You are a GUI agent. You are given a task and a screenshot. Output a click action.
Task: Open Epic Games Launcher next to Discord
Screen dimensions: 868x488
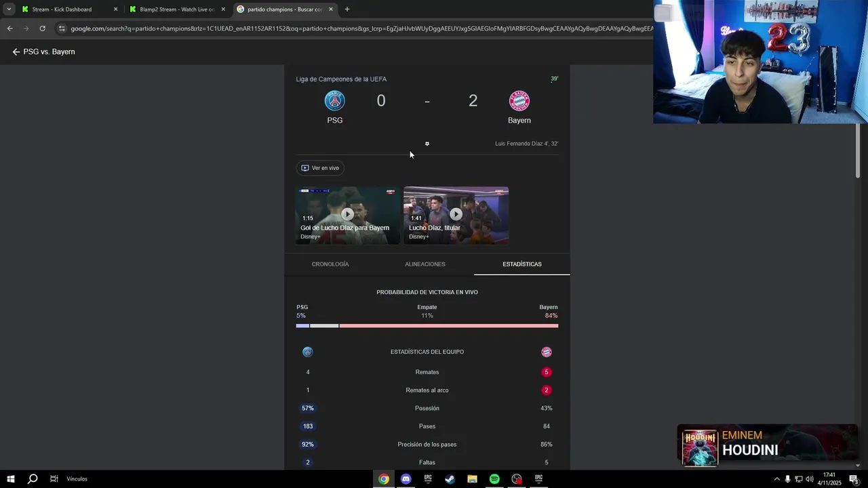pos(428,479)
